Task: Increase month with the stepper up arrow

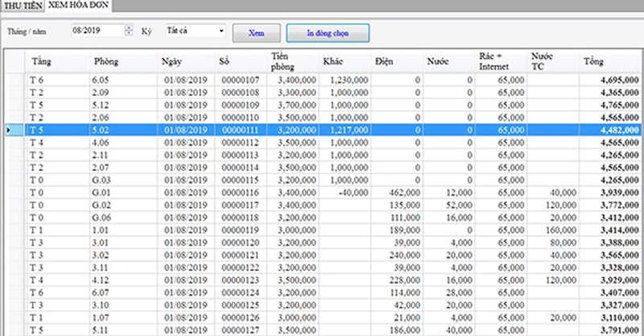Action: (x=129, y=27)
